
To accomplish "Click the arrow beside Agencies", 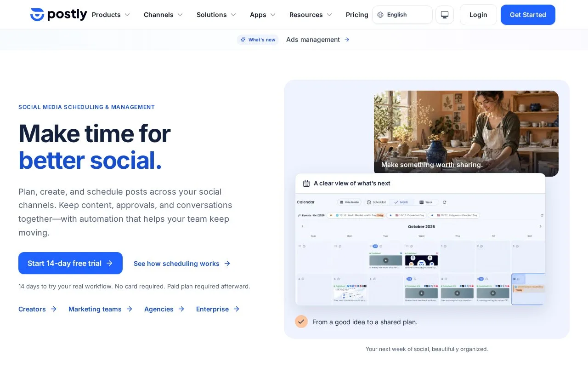I will pyautogui.click(x=181, y=309).
